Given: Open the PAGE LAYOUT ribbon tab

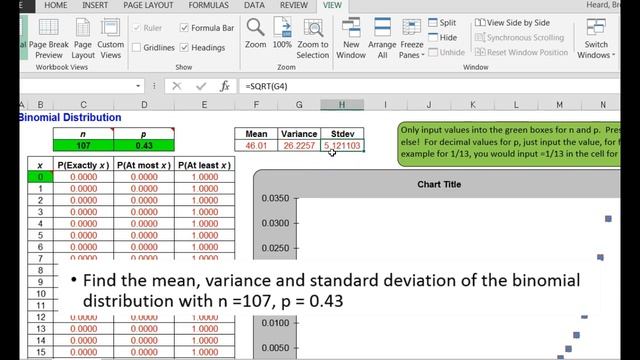Looking at the screenshot, I should pos(148,5).
